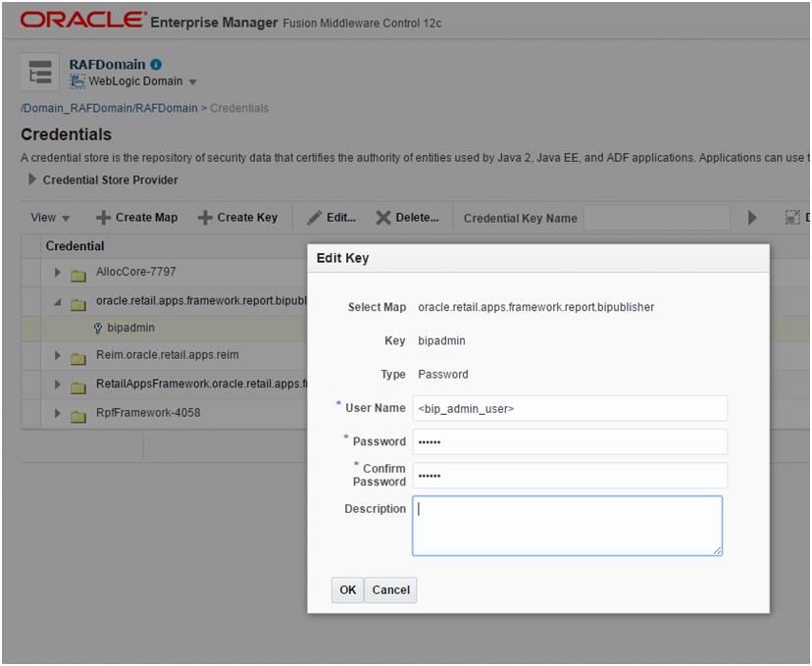This screenshot has height=666, width=812.
Task: Click the Description text area
Action: pos(568,526)
